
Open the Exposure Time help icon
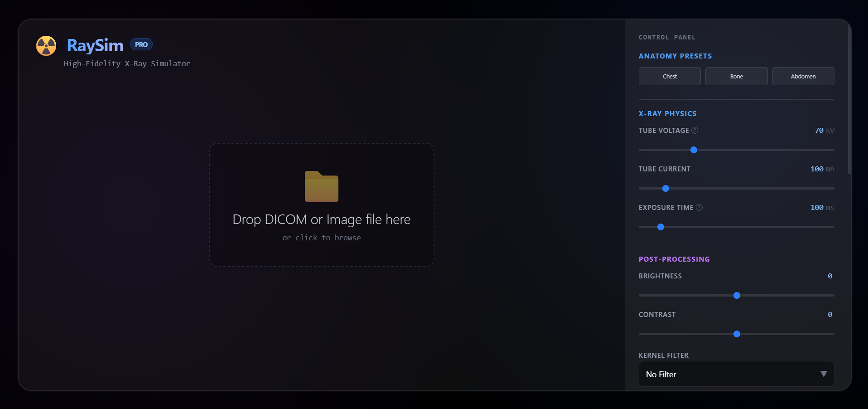[x=699, y=208]
